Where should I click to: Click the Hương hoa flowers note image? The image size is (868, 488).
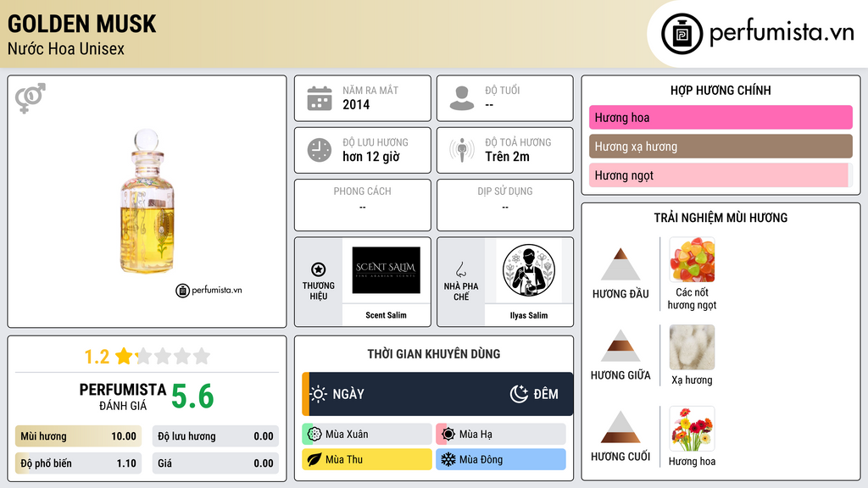tap(692, 429)
